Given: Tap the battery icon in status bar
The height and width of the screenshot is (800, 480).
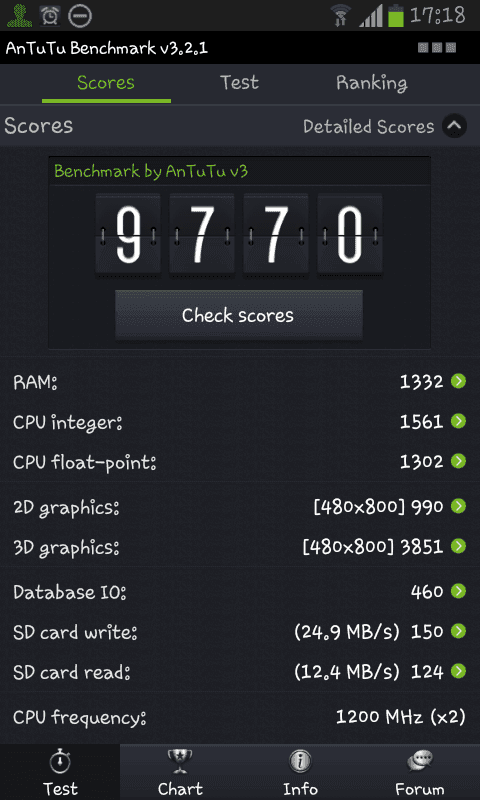Looking at the screenshot, I should tap(395, 15).
